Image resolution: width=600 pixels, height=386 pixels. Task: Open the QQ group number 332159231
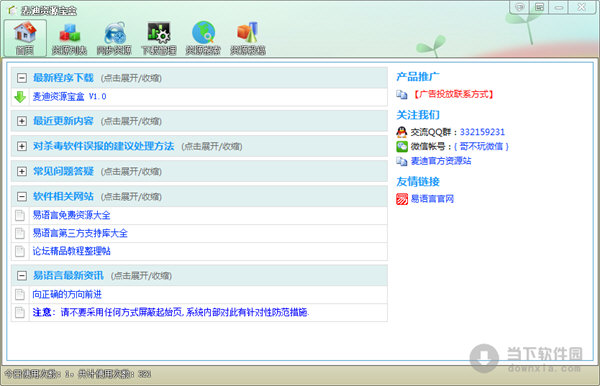482,132
